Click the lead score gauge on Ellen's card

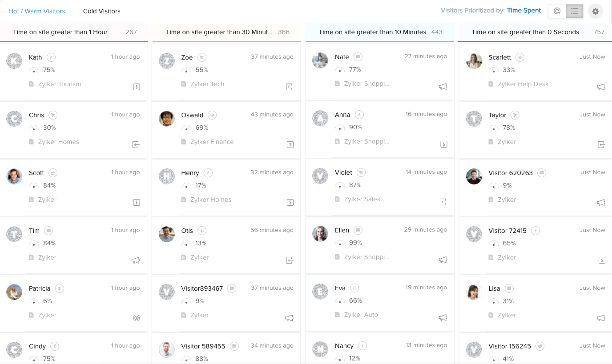coord(340,243)
